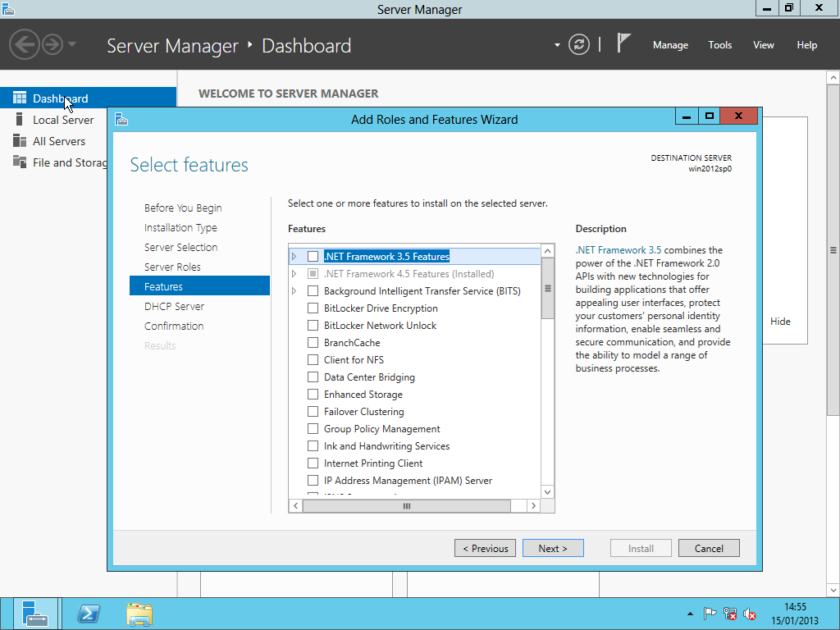Screen dimensions: 840x630
Task: Tick the Group Policy Management checkbox
Action: click(313, 429)
